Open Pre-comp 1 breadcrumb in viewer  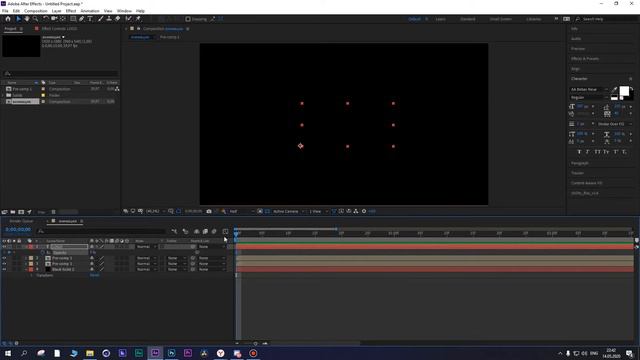point(169,37)
